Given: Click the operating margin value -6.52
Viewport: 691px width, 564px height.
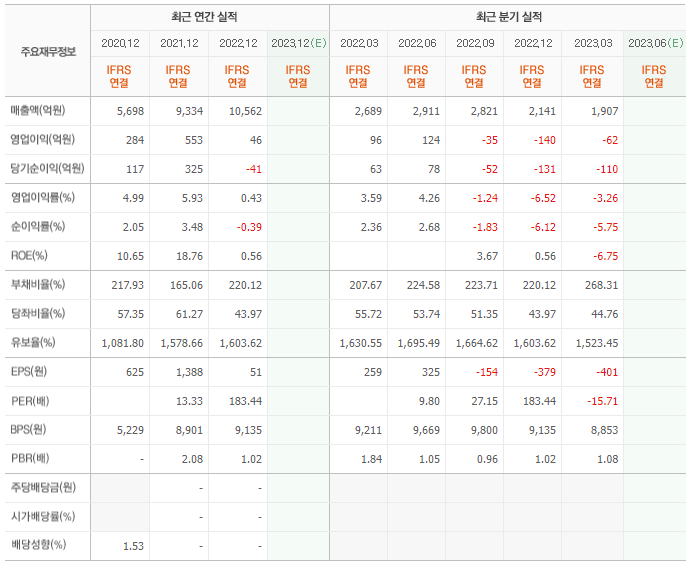Looking at the screenshot, I should [543, 198].
